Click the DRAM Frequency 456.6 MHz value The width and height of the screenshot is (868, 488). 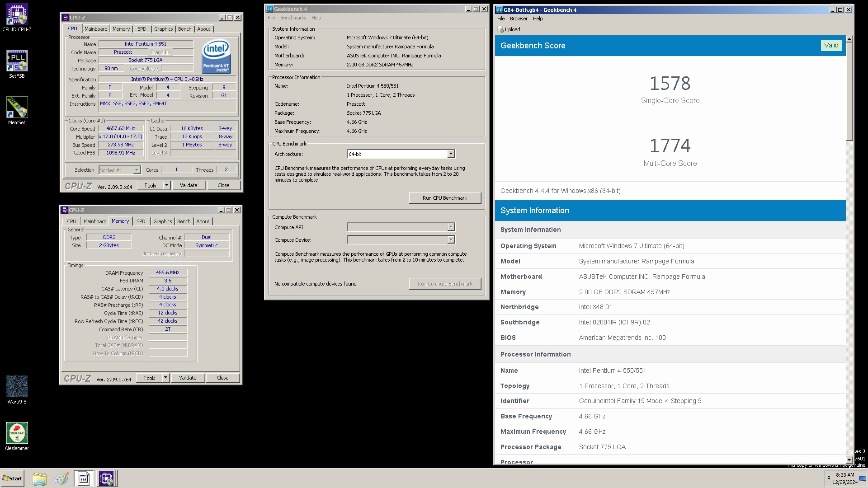tap(168, 272)
